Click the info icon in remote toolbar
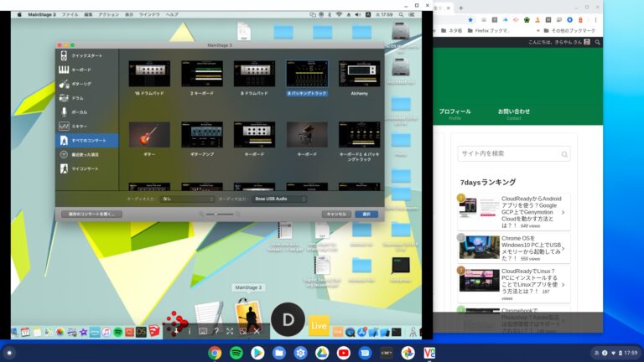Viewport: 644px width, 362px height. pyautogui.click(x=190, y=331)
